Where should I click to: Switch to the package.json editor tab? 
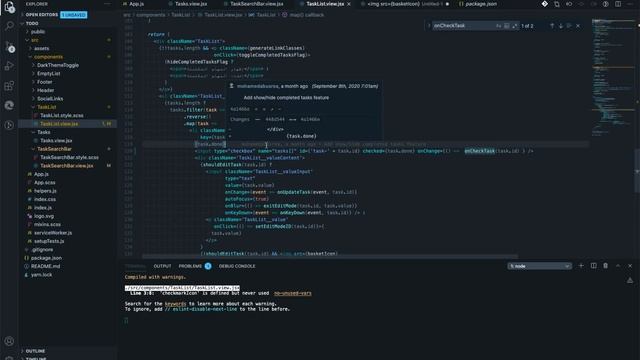click(481, 4)
